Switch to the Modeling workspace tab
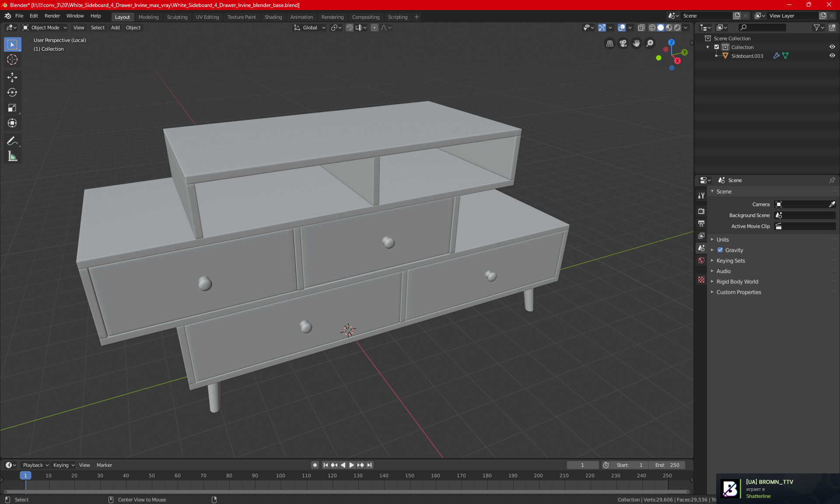Image resolution: width=840 pixels, height=504 pixels. coord(148,17)
